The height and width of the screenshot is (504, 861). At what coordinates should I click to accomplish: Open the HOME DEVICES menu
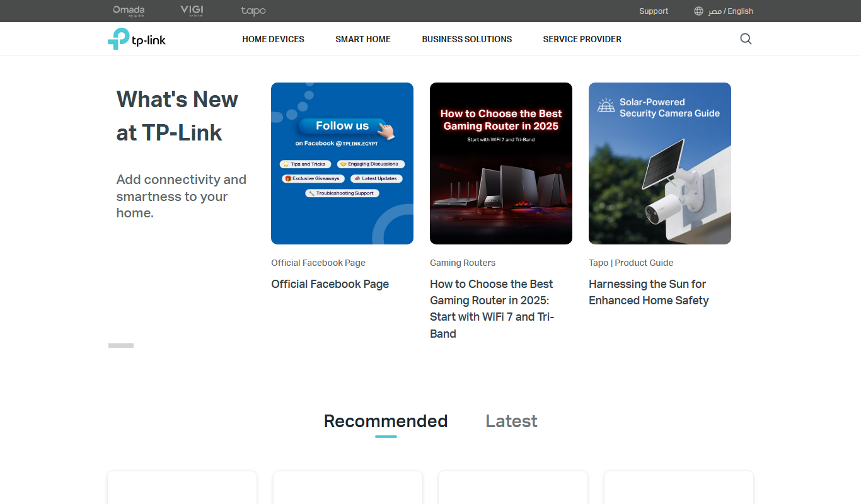coord(273,39)
